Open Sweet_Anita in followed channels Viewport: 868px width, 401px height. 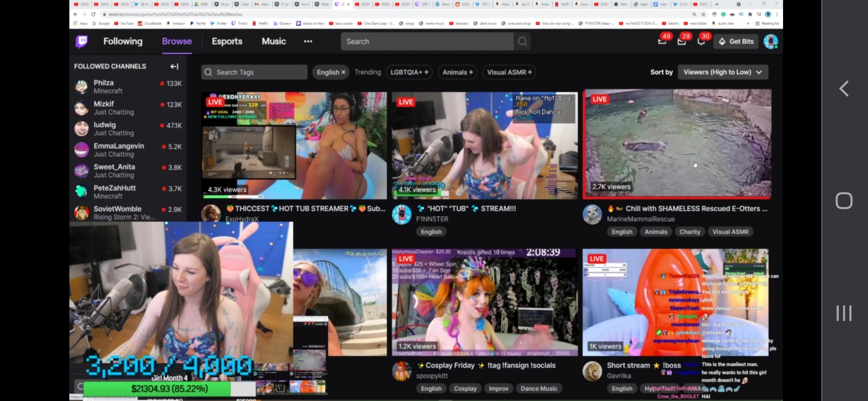[128, 171]
